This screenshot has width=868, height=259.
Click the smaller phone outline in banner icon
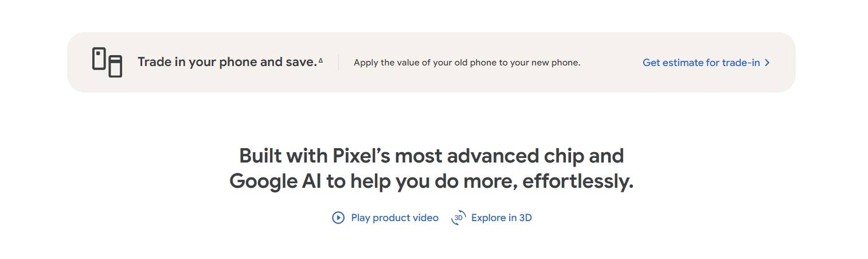pos(99,59)
